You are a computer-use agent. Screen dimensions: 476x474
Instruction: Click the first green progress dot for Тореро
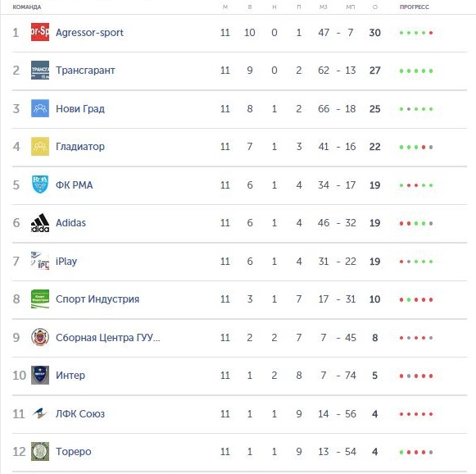point(401,452)
